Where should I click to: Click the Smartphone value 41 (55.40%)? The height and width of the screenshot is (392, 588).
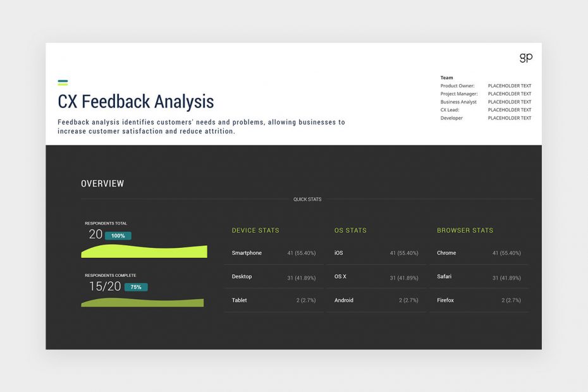(x=302, y=253)
